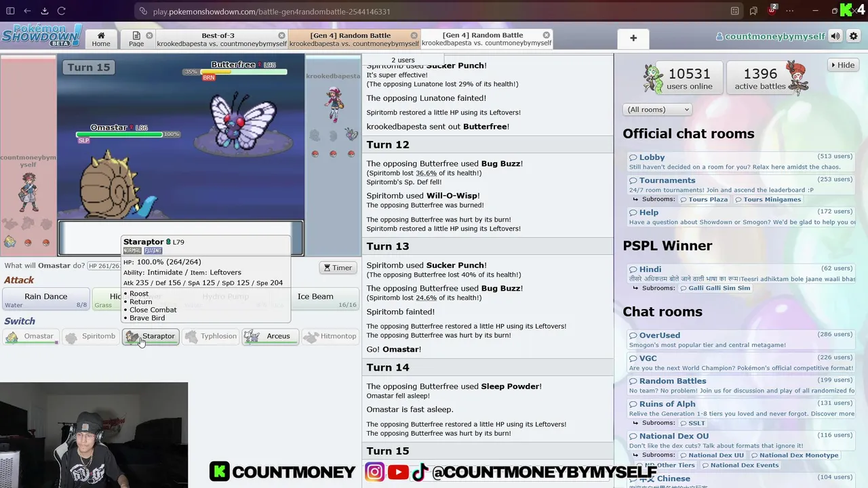Screen dimensions: 868x488
Task: Switch to Spiritomb
Action: point(91,336)
